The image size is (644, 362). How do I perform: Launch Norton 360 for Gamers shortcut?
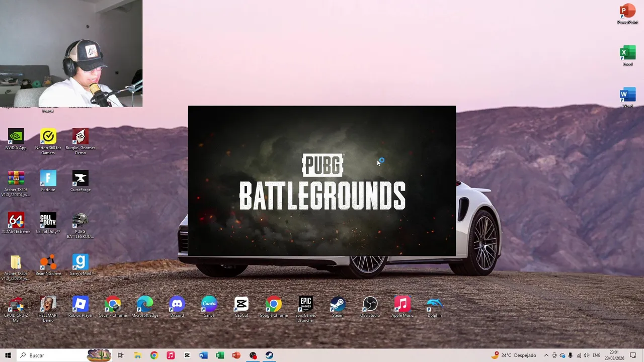(48, 142)
